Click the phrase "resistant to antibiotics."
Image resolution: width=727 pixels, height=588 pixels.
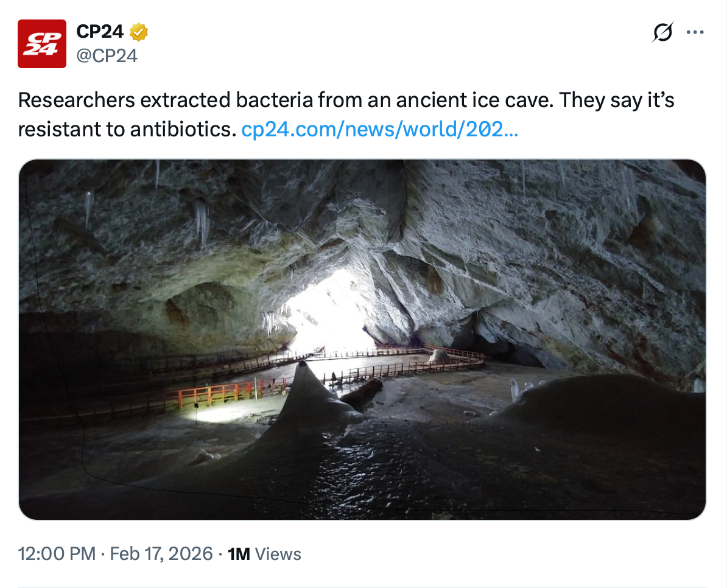[x=127, y=130]
